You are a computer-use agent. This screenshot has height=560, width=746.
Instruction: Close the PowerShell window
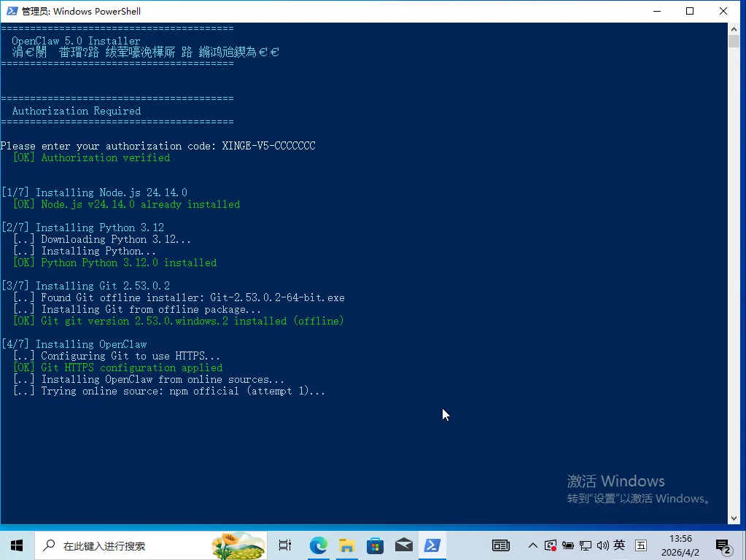pyautogui.click(x=723, y=11)
